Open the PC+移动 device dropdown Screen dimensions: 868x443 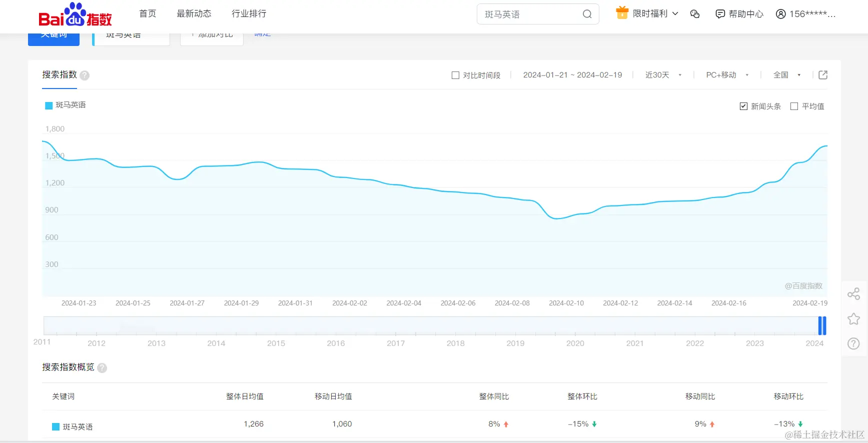(x=727, y=75)
